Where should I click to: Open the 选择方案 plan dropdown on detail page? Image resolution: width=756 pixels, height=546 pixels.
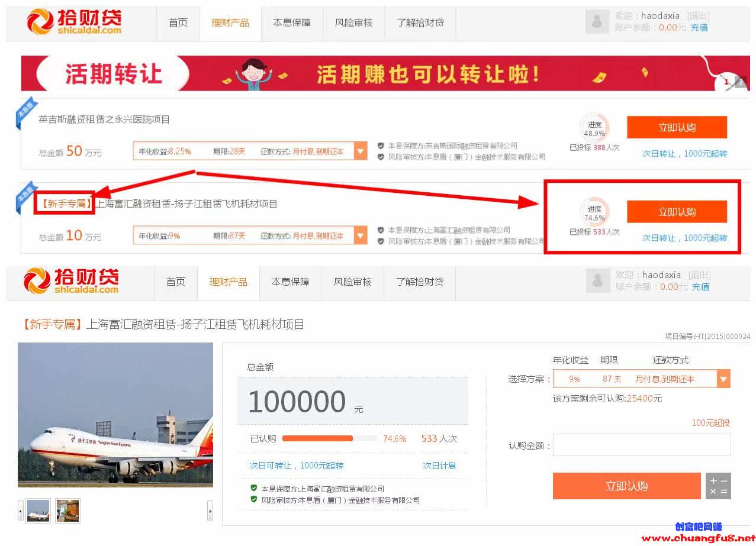641,379
